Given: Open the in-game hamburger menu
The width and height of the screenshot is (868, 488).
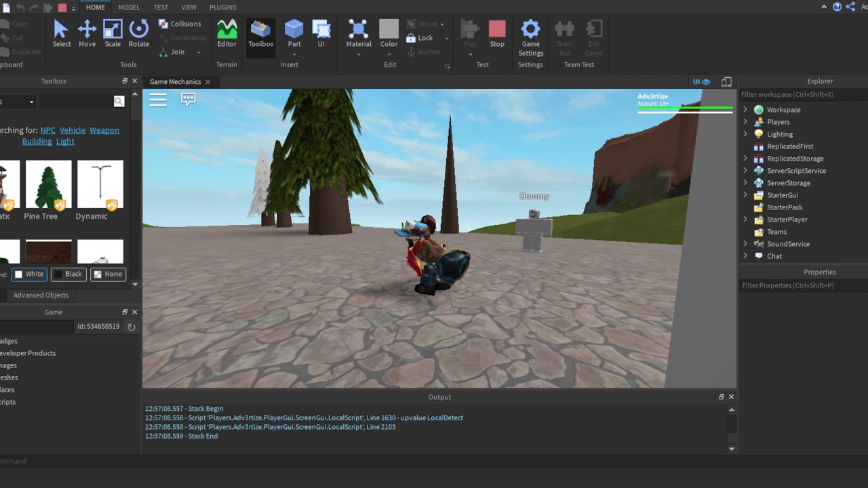Looking at the screenshot, I should tap(158, 100).
